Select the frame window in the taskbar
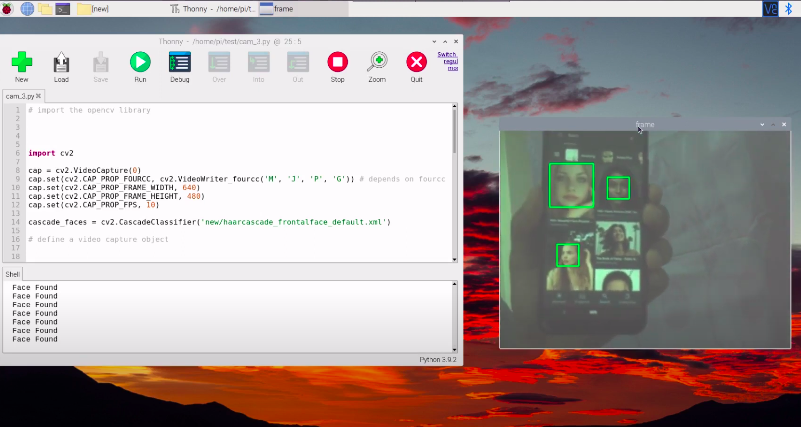Image resolution: width=801 pixels, height=427 pixels. tap(303, 9)
